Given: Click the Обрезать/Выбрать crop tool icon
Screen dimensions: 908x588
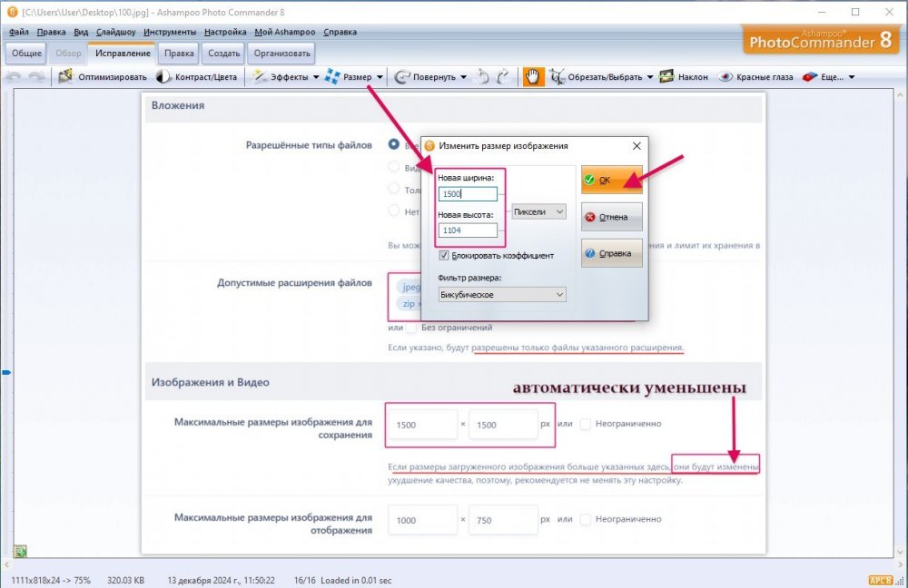Looking at the screenshot, I should tap(558, 77).
